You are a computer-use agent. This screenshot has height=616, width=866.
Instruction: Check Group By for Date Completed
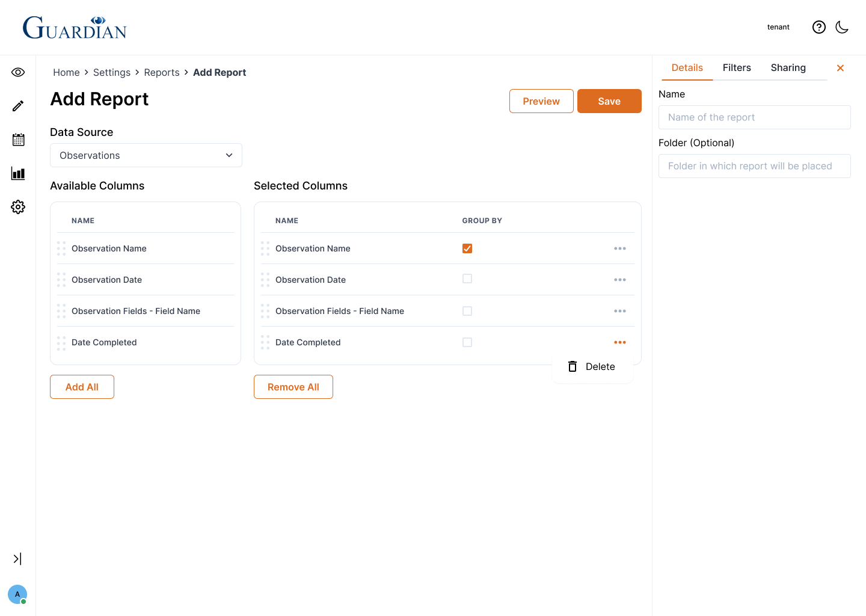(x=467, y=342)
